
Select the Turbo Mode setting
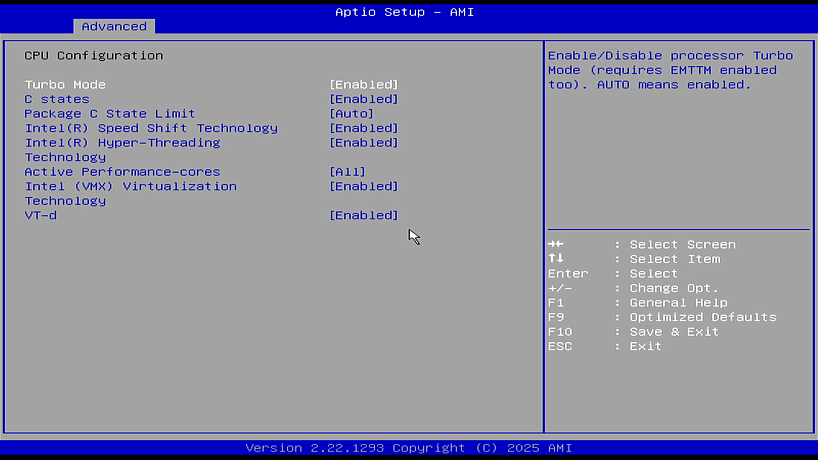[65, 84]
